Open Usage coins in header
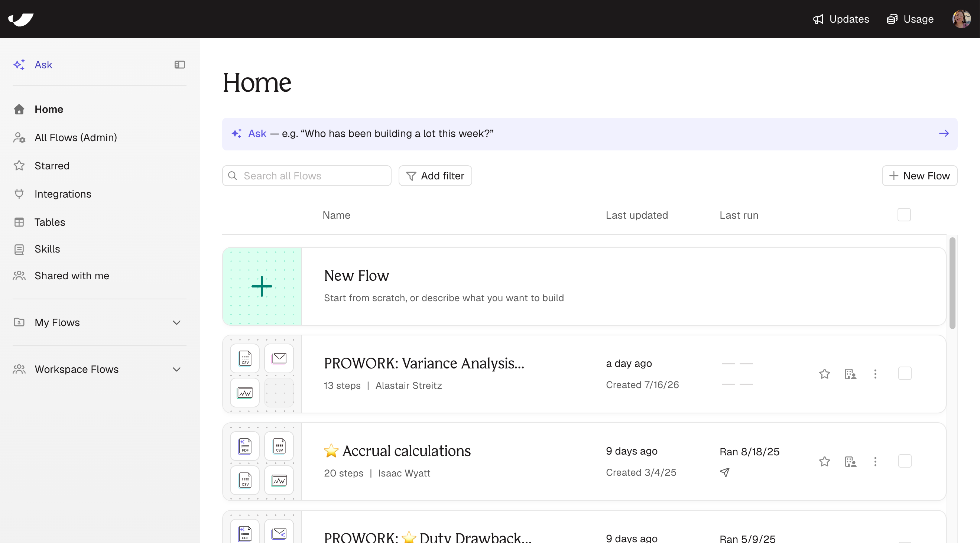The height and width of the screenshot is (543, 980). pyautogui.click(x=910, y=19)
